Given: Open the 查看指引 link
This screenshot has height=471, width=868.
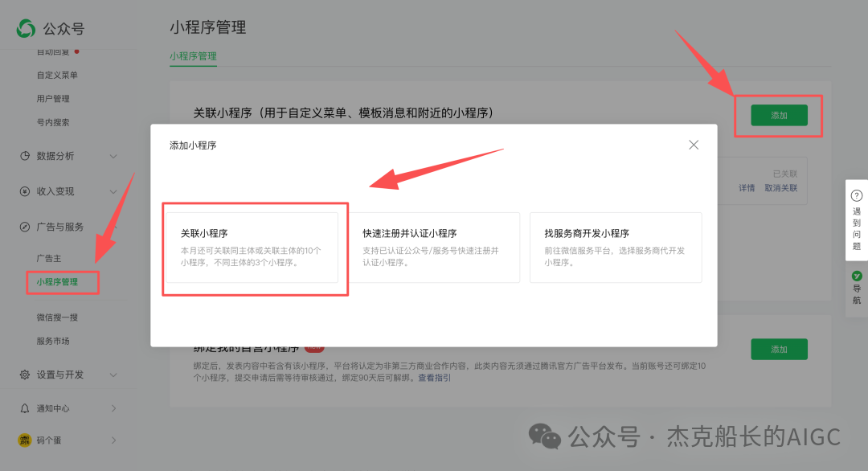Looking at the screenshot, I should click(435, 378).
